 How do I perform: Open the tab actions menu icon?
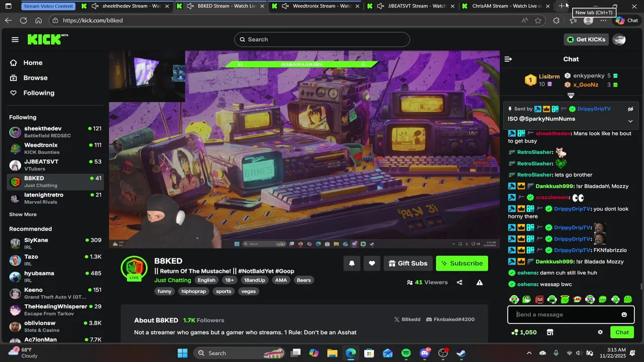[x=8, y=6]
